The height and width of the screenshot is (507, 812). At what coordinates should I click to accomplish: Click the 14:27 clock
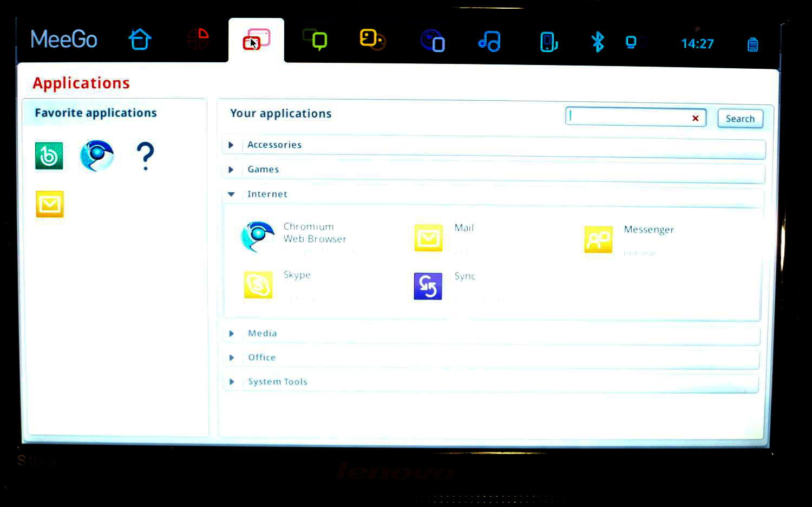tap(697, 43)
